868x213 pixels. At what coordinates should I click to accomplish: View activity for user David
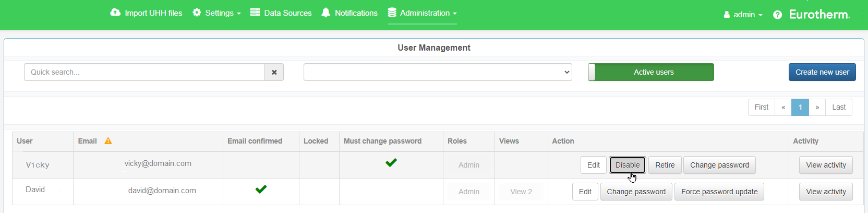[825, 192]
